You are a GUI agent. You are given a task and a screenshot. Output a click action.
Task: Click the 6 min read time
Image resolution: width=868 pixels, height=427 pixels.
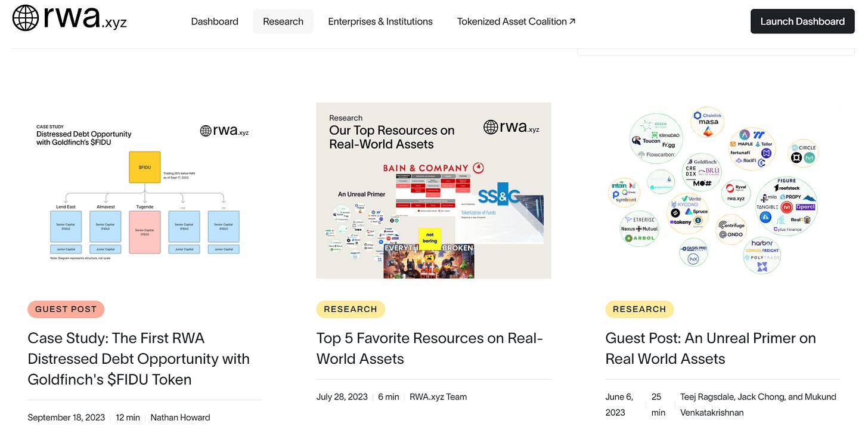click(x=388, y=397)
